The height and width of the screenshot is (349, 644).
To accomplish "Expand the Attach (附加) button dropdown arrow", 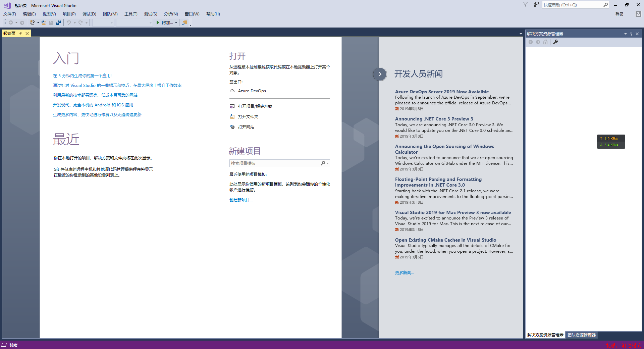I will point(176,23).
